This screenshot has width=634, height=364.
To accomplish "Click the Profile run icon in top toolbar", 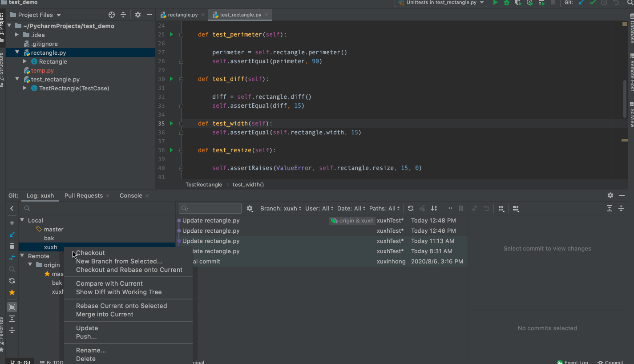I will (530, 3).
